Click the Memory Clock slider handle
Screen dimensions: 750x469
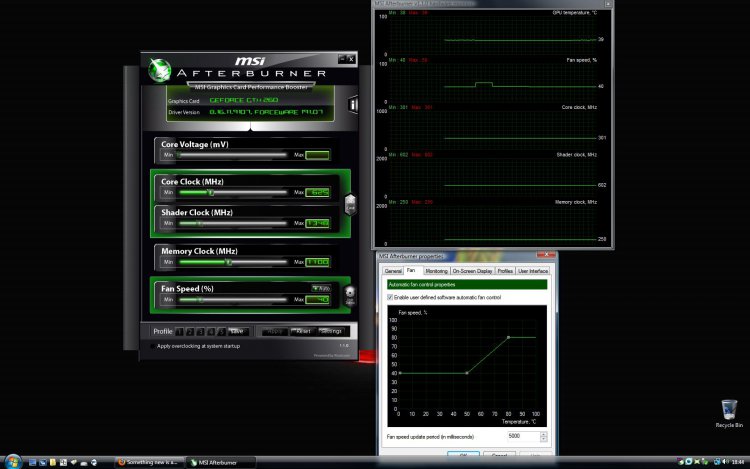[229, 262]
